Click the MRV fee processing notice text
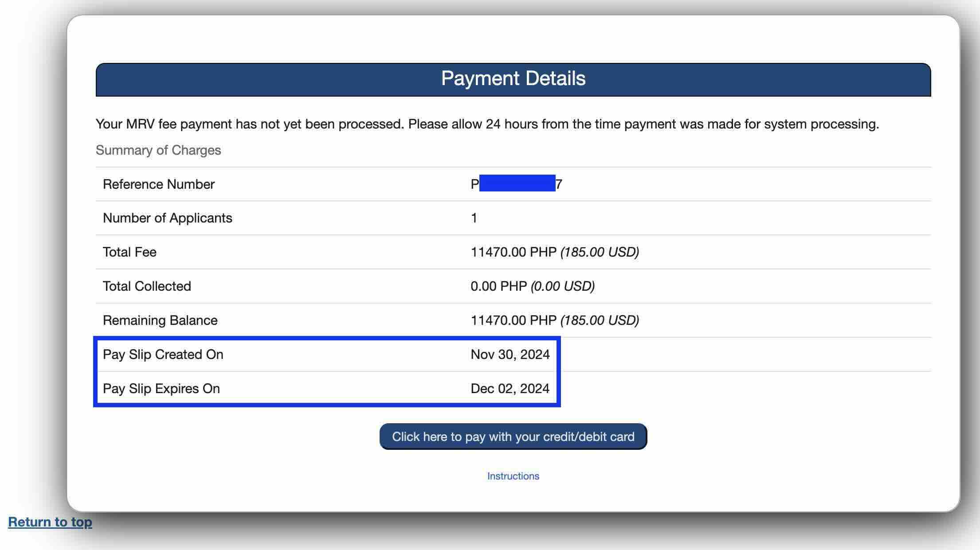 pyautogui.click(x=487, y=124)
